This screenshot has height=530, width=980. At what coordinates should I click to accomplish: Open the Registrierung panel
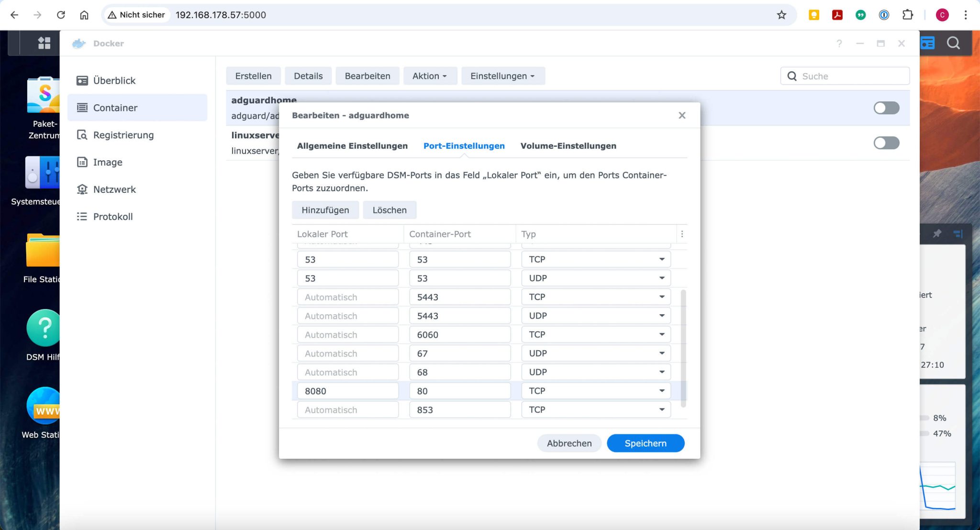(123, 135)
